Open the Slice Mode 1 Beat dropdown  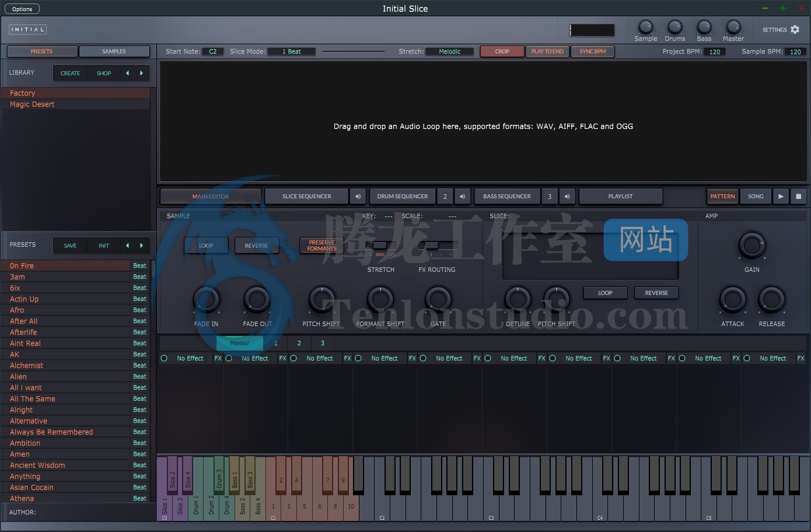(x=292, y=51)
